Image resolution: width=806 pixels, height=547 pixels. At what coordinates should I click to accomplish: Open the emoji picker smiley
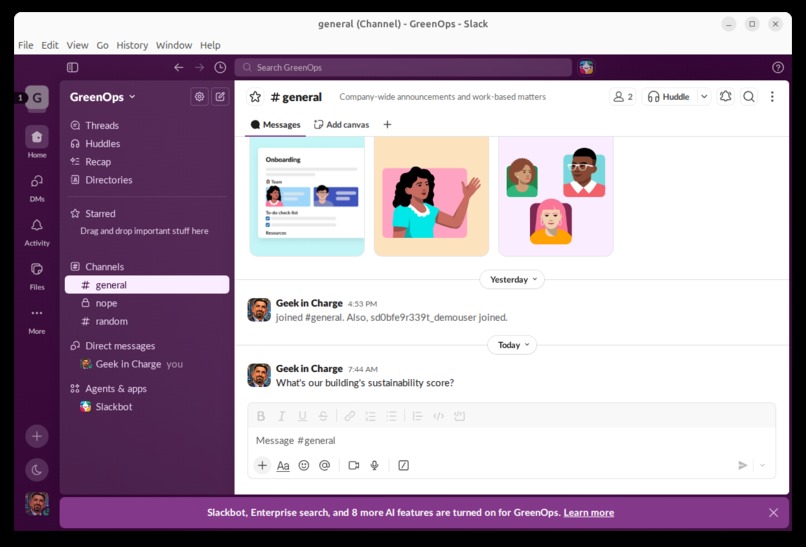click(x=304, y=465)
